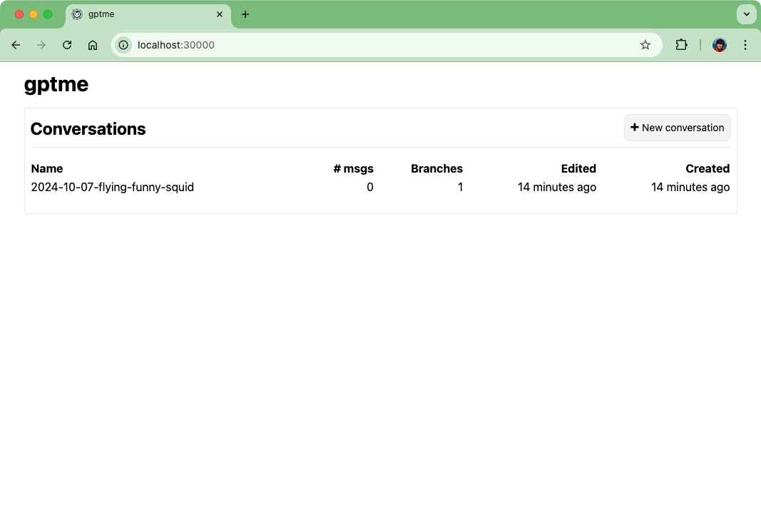Viewport: 761px width, 532px height.
Task: Click the Branches column header
Action: click(436, 168)
